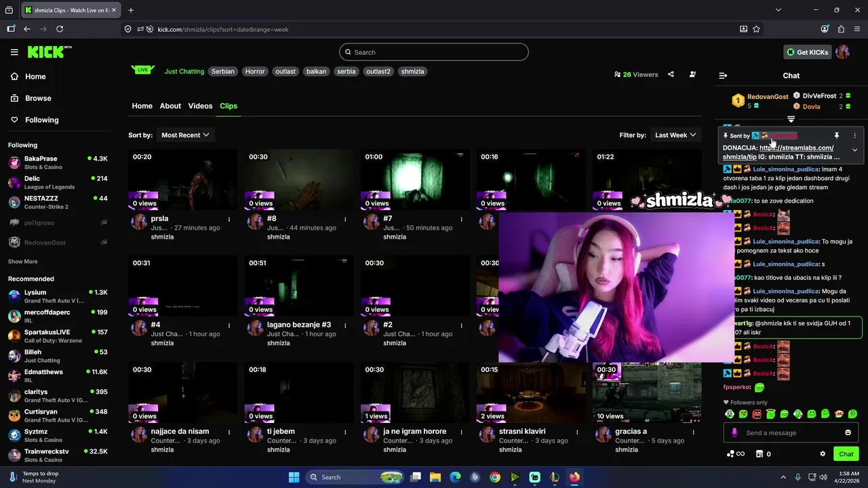Click the taskbar Search box
Image resolution: width=868 pixels, height=488 pixels.
[355, 477]
